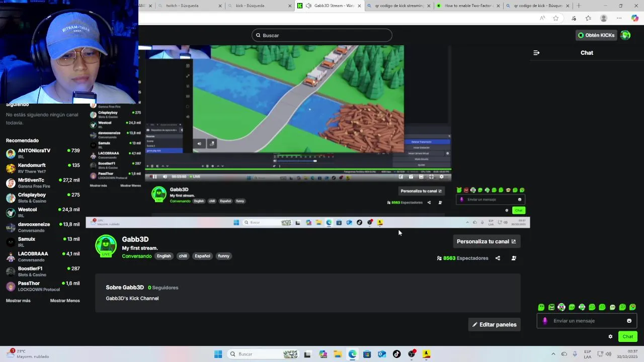The width and height of the screenshot is (644, 362).
Task: Open the Favorites list icon
Action: [589, 18]
